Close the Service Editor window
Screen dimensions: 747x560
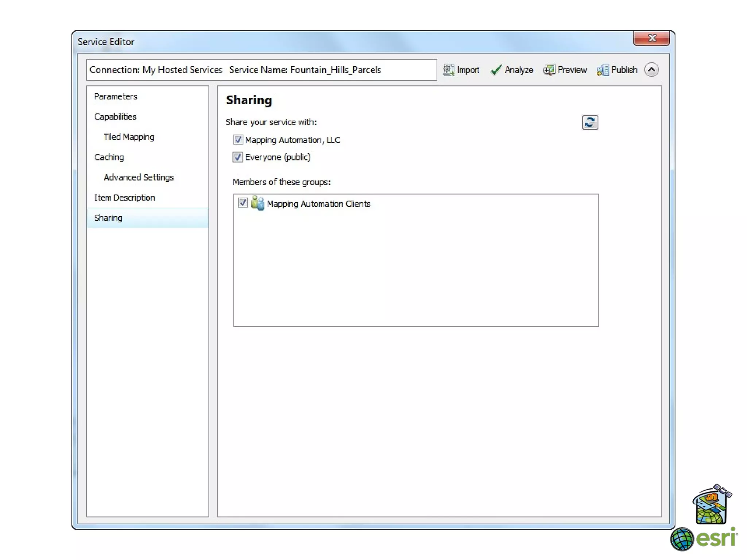pos(651,38)
